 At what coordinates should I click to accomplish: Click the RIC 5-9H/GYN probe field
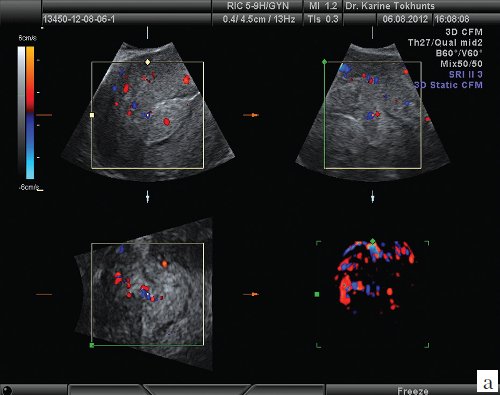click(x=258, y=6)
